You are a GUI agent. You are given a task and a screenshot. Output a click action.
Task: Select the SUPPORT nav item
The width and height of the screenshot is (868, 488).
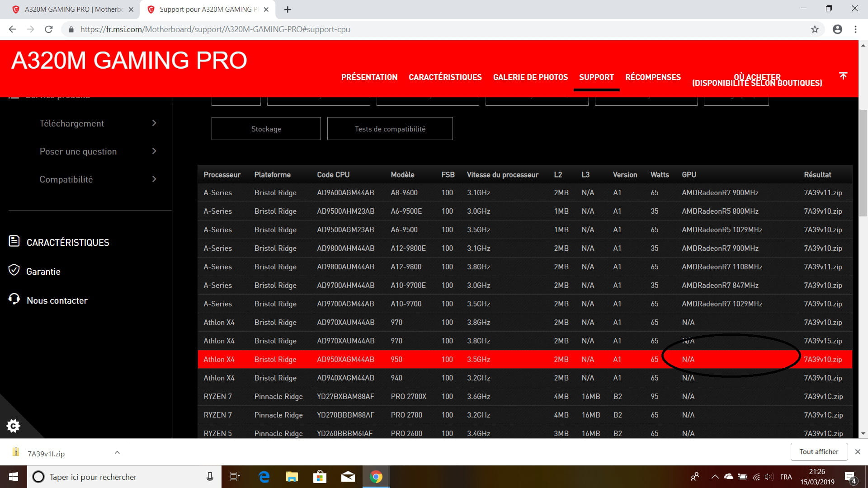pos(596,77)
